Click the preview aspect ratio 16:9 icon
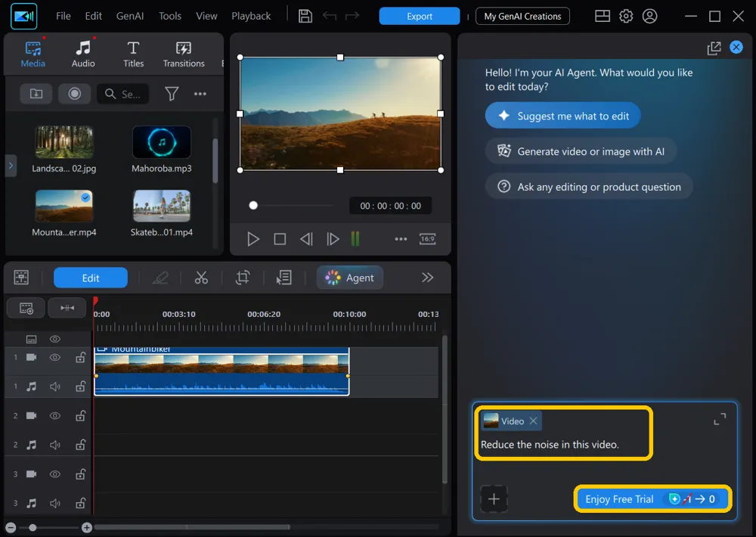Screen dimensions: 756x537 pos(427,239)
